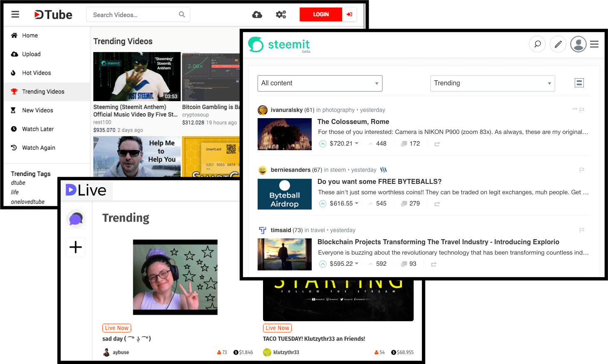The width and height of the screenshot is (608, 364).
Task: Click the DTube Search Videos field
Action: coord(138,15)
